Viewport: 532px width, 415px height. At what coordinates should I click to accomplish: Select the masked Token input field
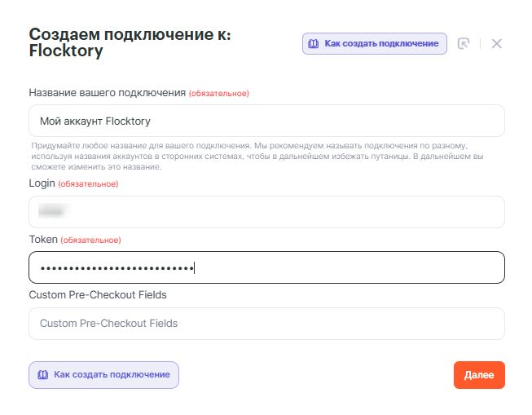(266, 267)
